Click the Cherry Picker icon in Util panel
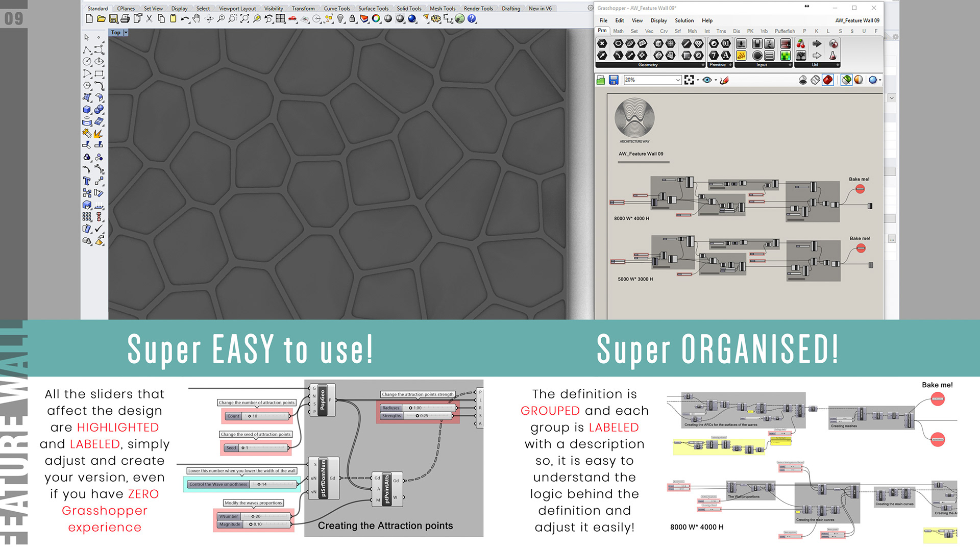Viewport: 980px width, 551px height. click(x=801, y=44)
